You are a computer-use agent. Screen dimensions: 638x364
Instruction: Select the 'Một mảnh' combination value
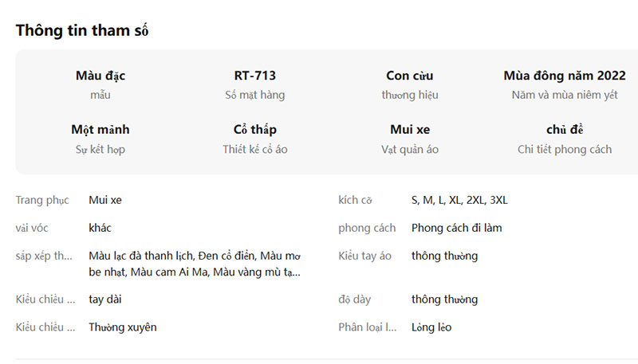(100, 129)
